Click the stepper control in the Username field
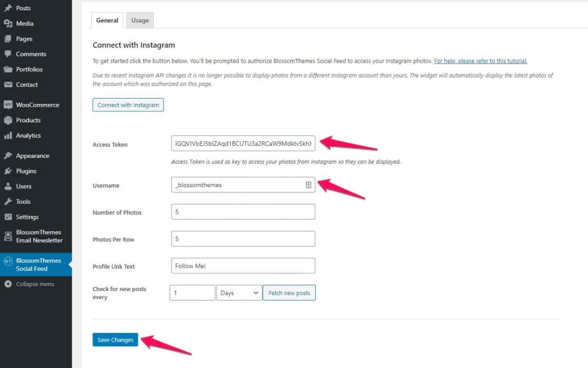 tap(308, 185)
